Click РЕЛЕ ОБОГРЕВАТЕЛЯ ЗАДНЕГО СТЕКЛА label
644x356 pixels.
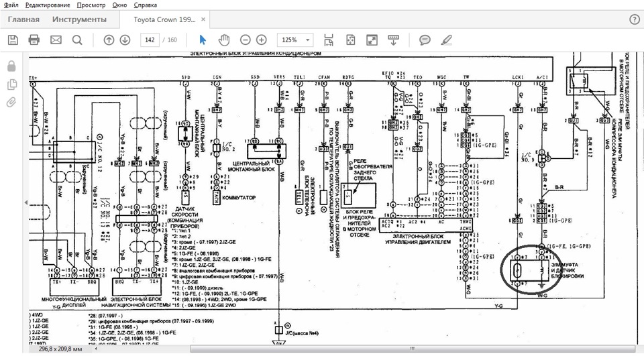click(x=373, y=170)
